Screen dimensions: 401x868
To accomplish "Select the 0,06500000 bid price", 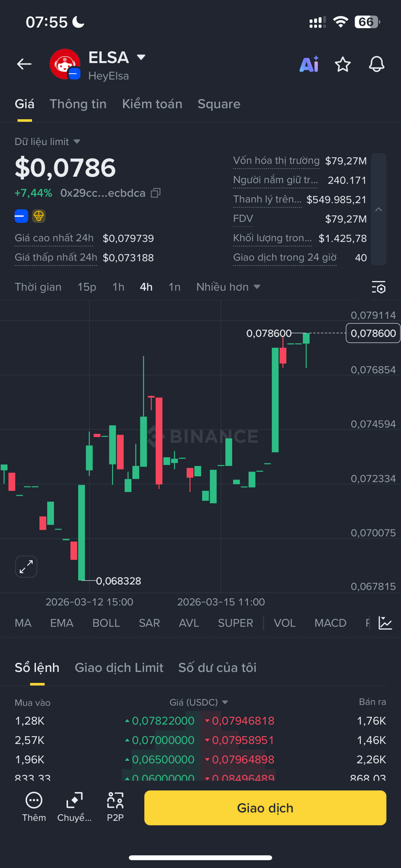I will pyautogui.click(x=163, y=759).
